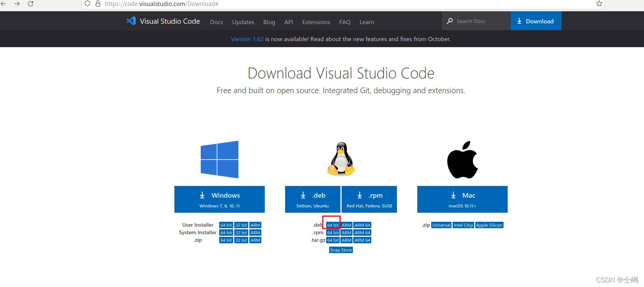The width and height of the screenshot is (644, 287).
Task: Bookmark page with star icon
Action: [599, 4]
